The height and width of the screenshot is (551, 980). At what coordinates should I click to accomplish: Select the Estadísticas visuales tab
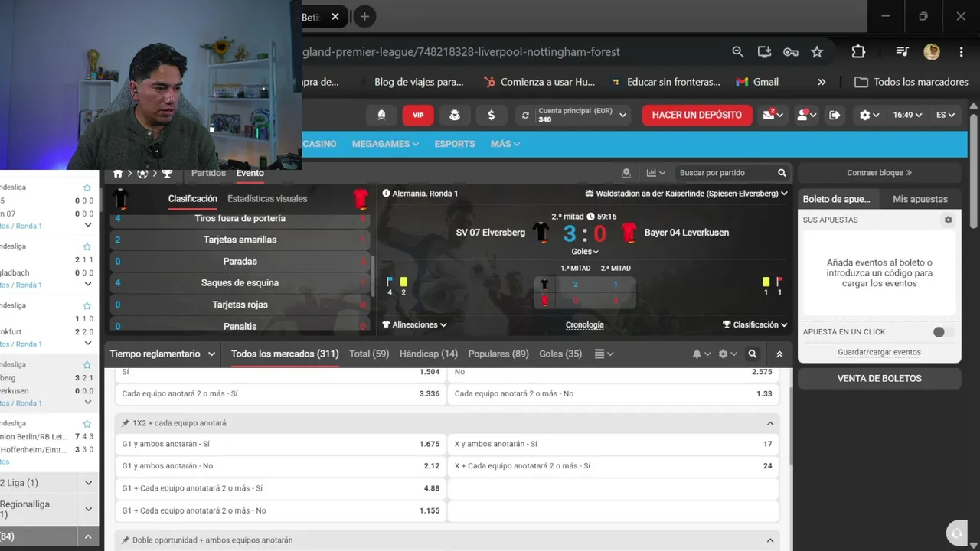click(267, 198)
